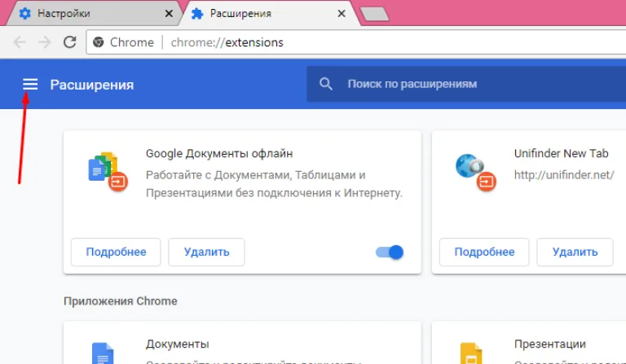Click Удалить for Google Документы офлайн
Image resolution: width=626 pixels, height=364 pixels.
tap(206, 252)
